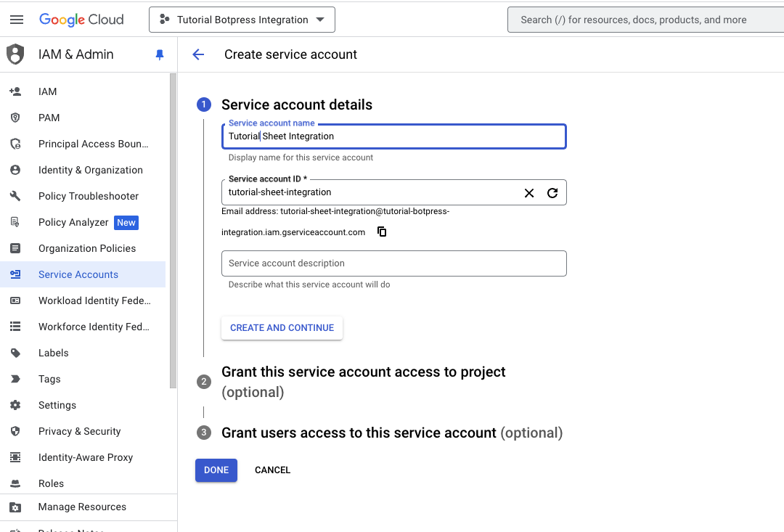Click the Service account description field
Viewport: 784px width, 532px height.
point(393,263)
